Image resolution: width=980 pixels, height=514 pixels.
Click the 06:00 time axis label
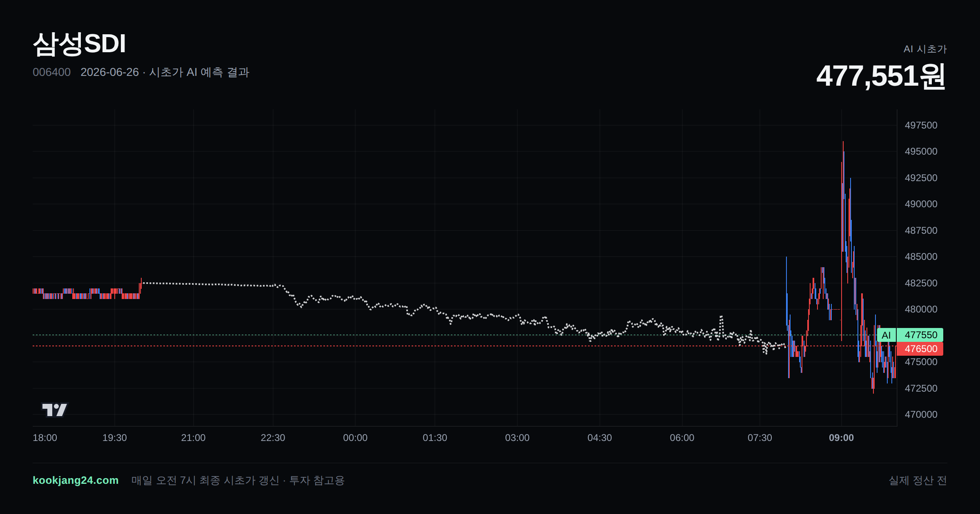[x=682, y=438]
